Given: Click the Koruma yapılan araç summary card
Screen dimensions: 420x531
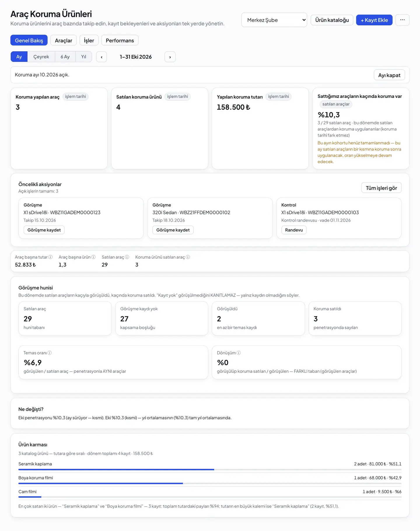Looking at the screenshot, I should point(59,128).
